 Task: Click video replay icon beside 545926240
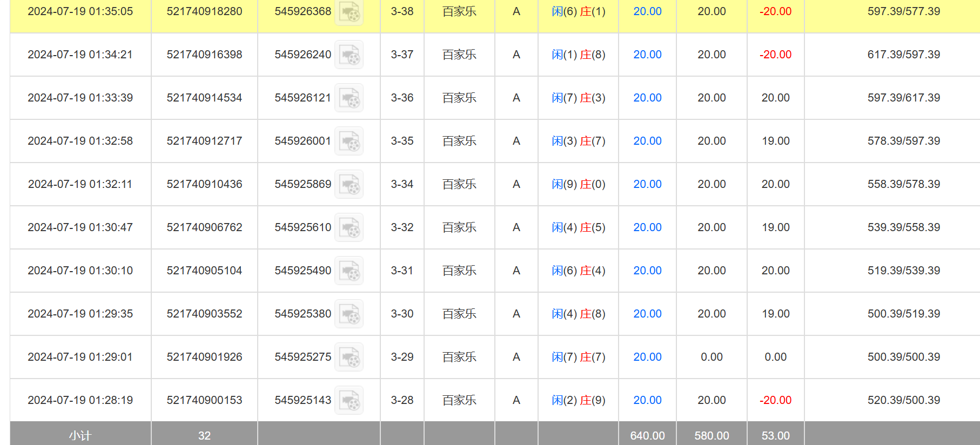(x=349, y=55)
